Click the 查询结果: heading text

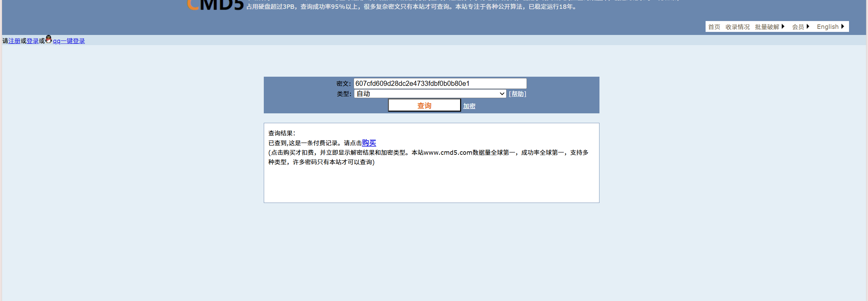(282, 133)
